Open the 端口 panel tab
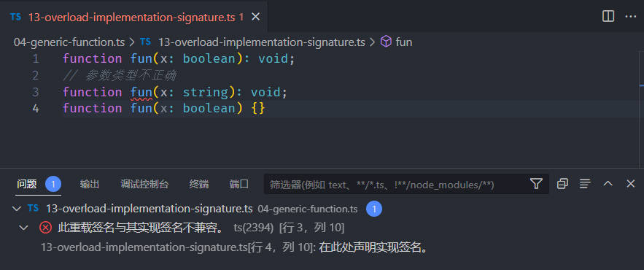 239,184
